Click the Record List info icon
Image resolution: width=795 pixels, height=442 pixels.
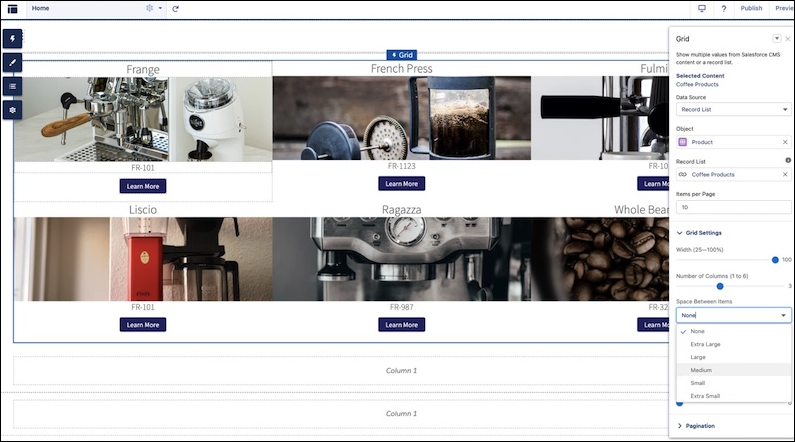(788, 160)
